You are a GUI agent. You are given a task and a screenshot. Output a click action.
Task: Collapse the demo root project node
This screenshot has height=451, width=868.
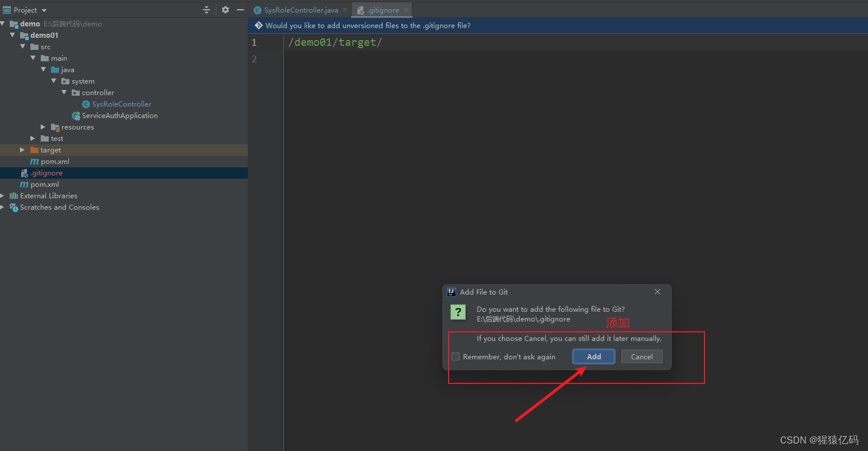[x=3, y=23]
